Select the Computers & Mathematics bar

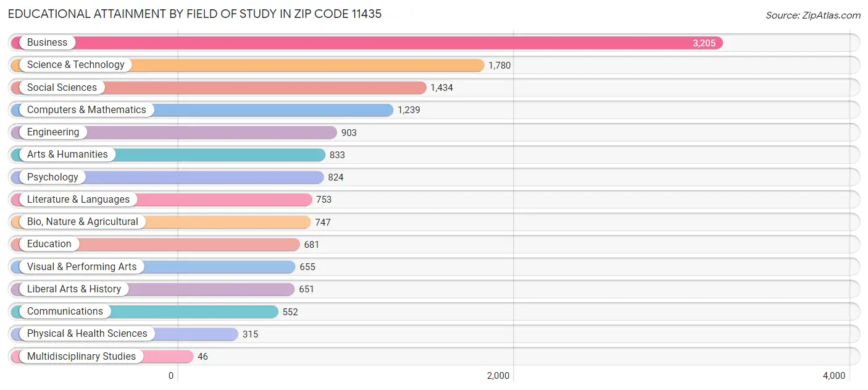[272, 109]
